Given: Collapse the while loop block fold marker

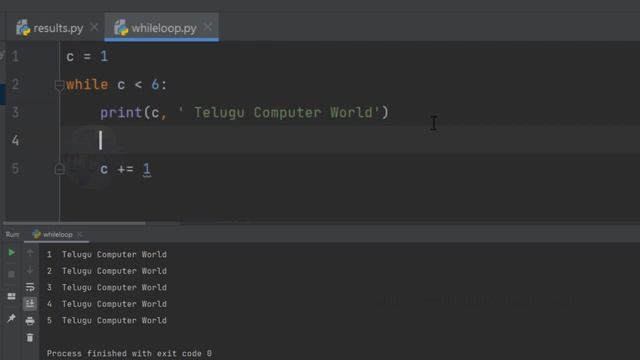Looking at the screenshot, I should [x=59, y=85].
